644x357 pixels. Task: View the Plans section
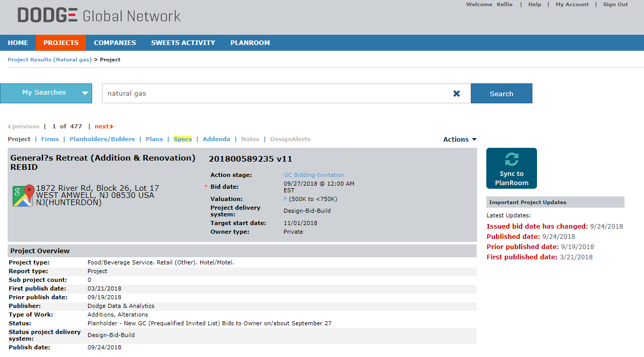click(x=154, y=139)
